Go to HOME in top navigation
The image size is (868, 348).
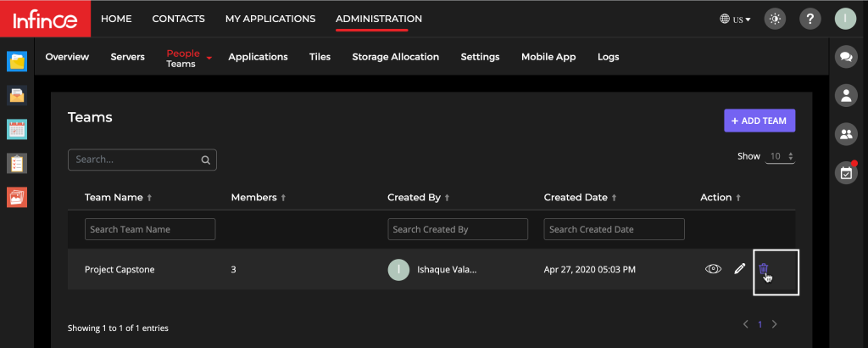pyautogui.click(x=116, y=19)
